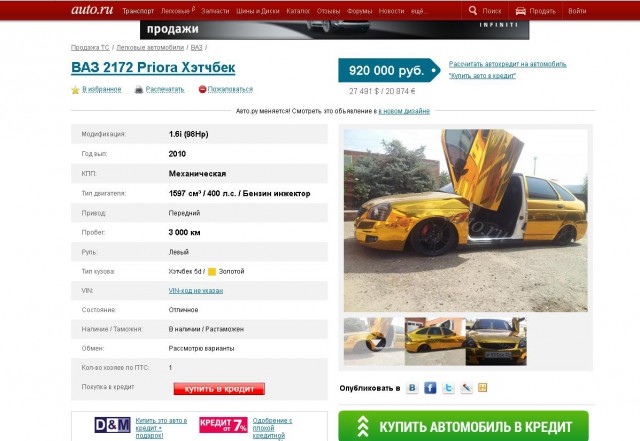
Task: Click Купить авто в кредит link
Action: pos(482,76)
